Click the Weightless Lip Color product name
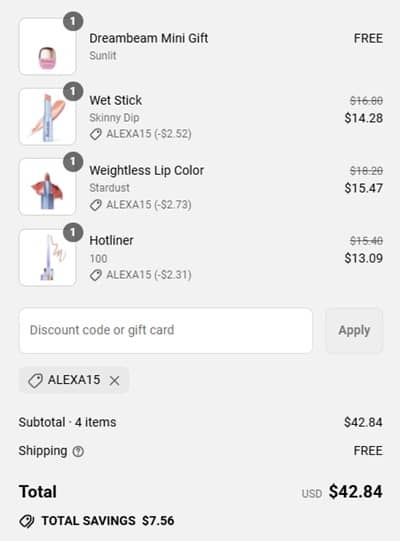This screenshot has height=541, width=400. coord(147,170)
